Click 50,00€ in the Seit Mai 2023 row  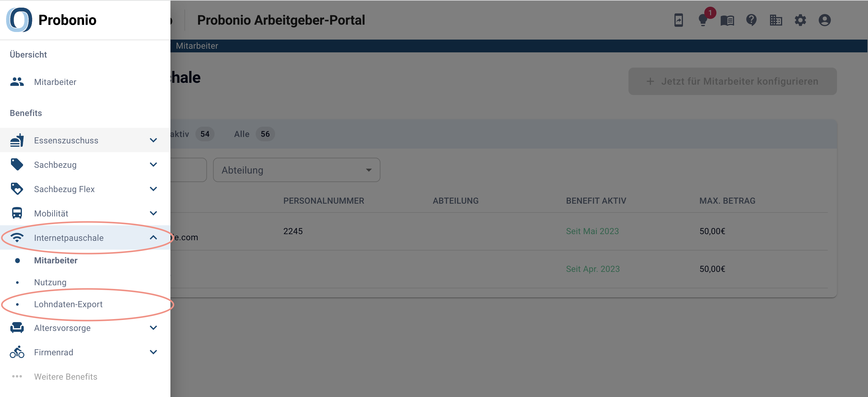[x=712, y=231]
